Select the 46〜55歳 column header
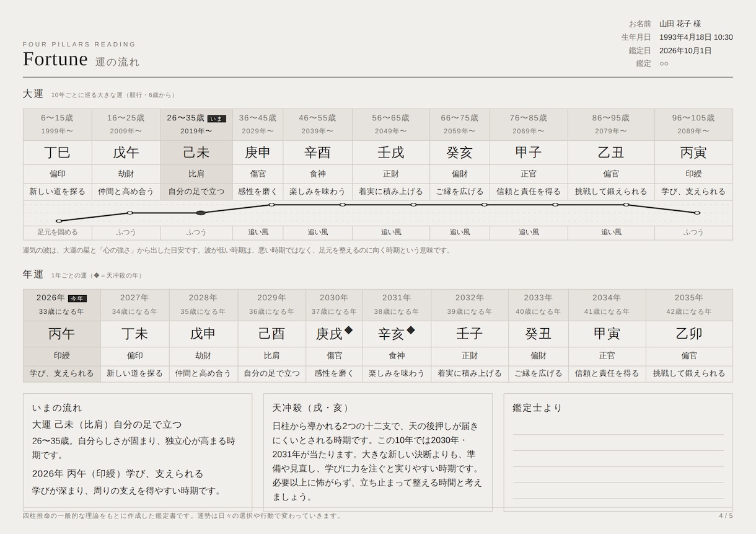The image size is (756, 534). [318, 125]
